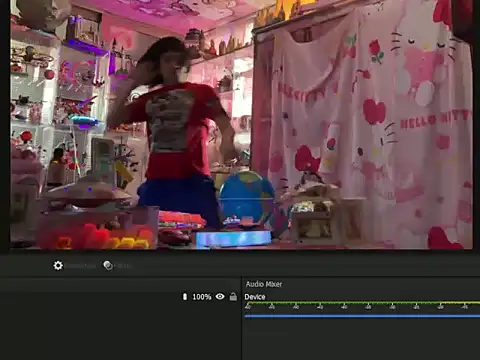Click the webcam preview canvas
480x360 pixels.
tap(241, 124)
